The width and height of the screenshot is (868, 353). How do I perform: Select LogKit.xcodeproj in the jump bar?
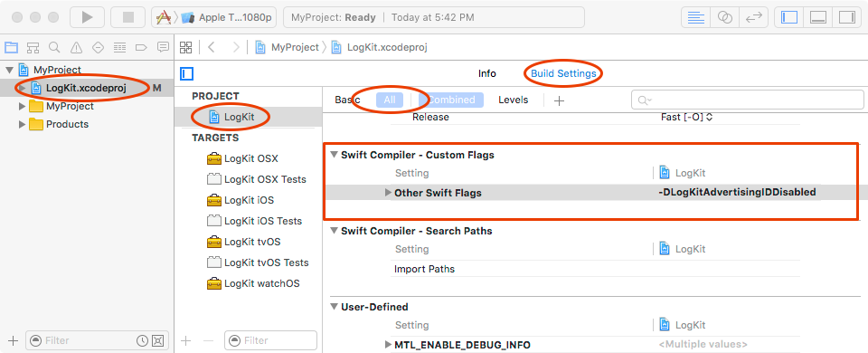379,48
